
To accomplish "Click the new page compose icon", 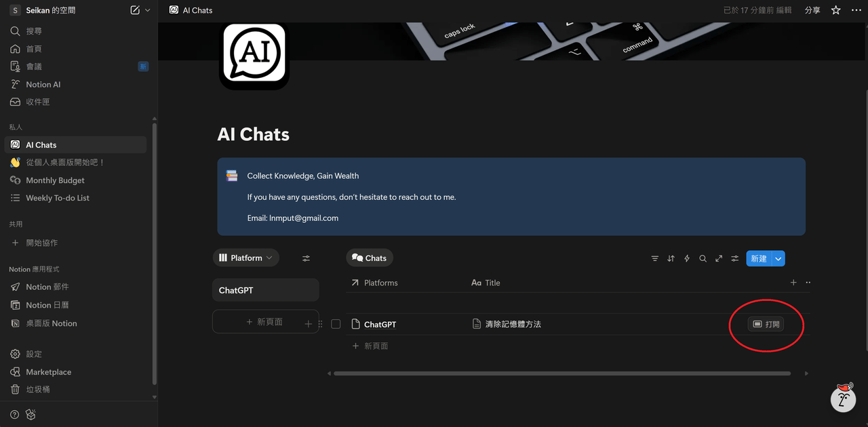I will (135, 10).
